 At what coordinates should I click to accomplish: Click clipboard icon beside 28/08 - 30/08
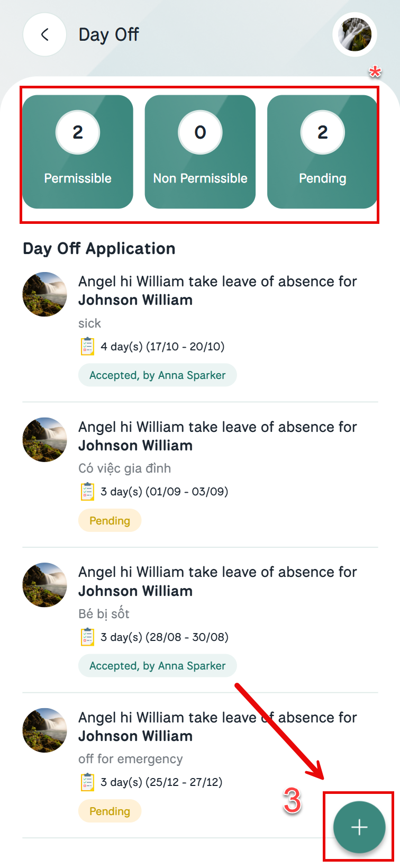tap(87, 637)
